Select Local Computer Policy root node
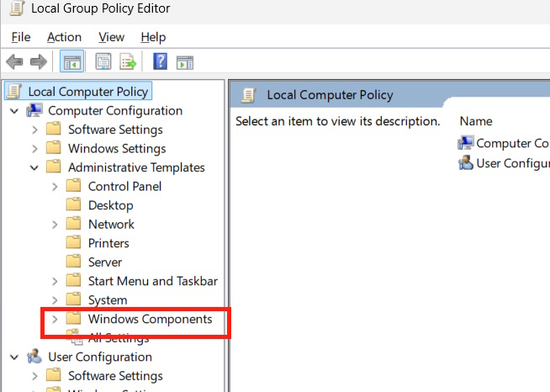The image size is (550, 392). pyautogui.click(x=88, y=92)
